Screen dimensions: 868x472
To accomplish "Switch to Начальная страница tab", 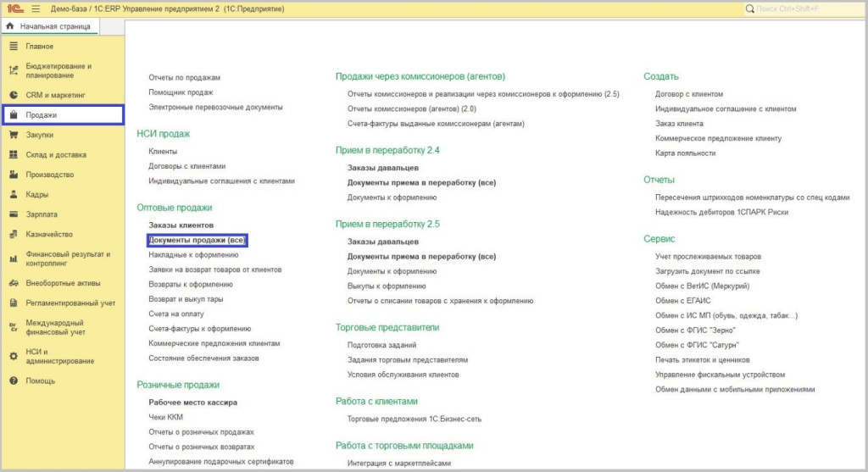I will coord(49,27).
